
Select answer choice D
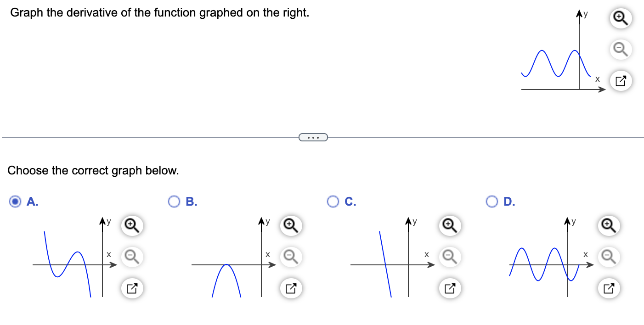click(492, 201)
